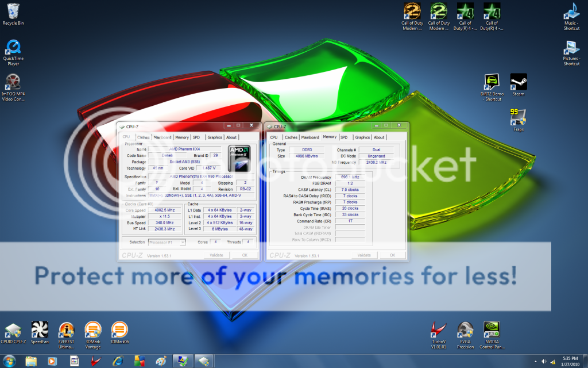This screenshot has height=368, width=588.
Task: Select CPU tab in right CPU-Z window
Action: tap(274, 137)
